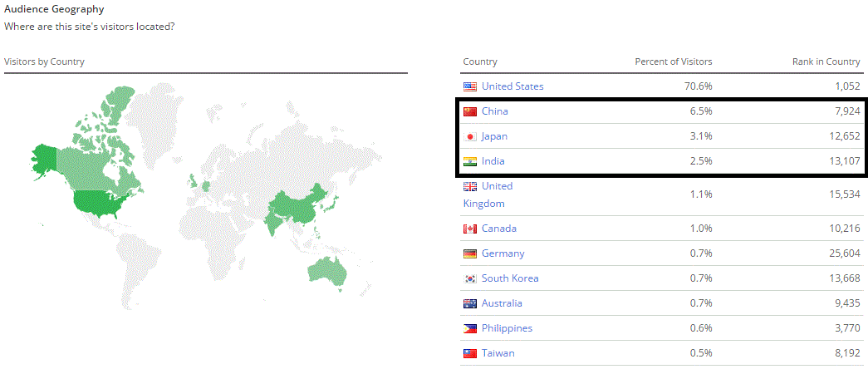
Task: Click the Percent of Visitors column header
Action: coord(673,61)
